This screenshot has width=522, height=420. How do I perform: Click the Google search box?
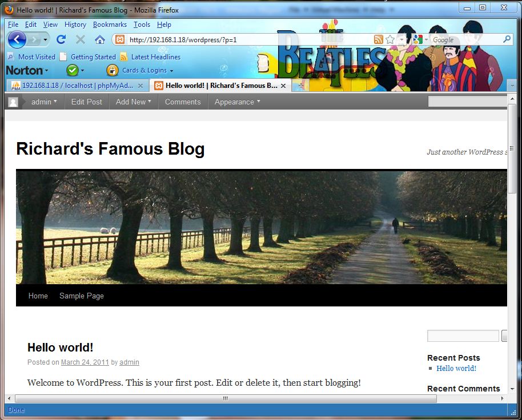(466, 40)
